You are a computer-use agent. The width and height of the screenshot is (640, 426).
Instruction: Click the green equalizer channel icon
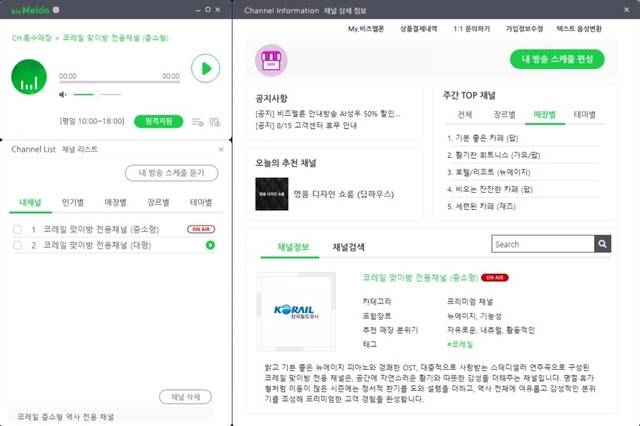pyautogui.click(x=29, y=77)
